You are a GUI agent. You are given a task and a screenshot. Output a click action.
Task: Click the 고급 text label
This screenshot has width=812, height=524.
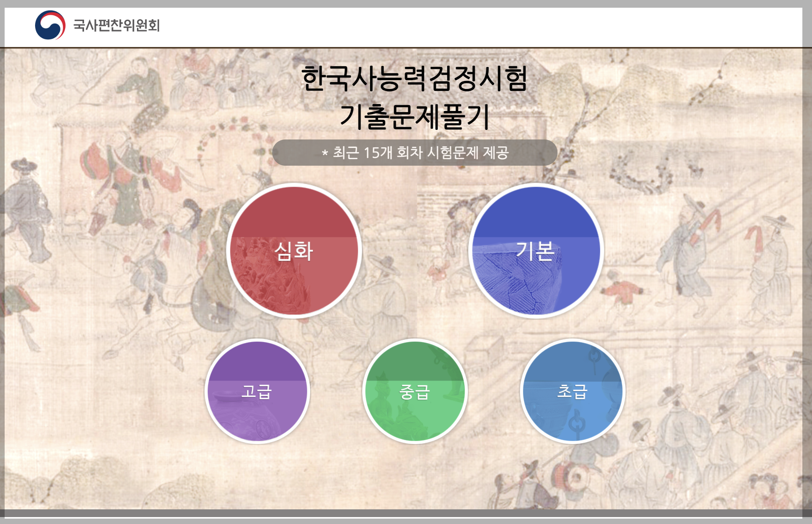[x=257, y=391]
